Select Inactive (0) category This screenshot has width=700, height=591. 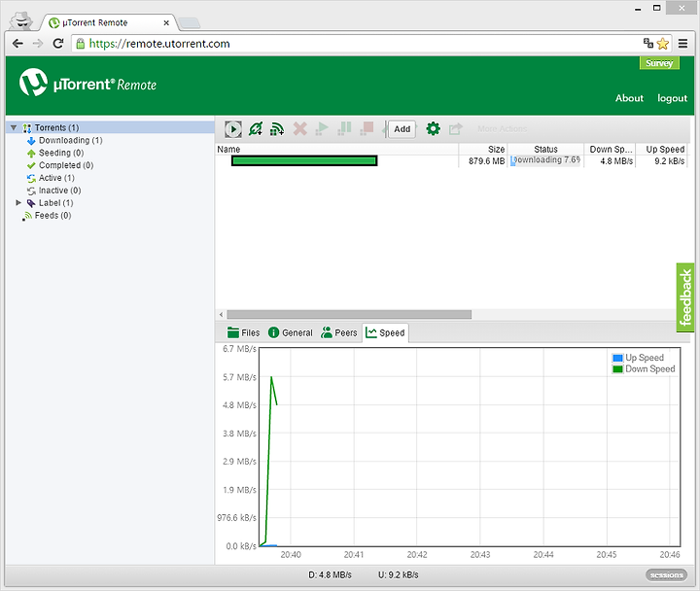(60, 191)
